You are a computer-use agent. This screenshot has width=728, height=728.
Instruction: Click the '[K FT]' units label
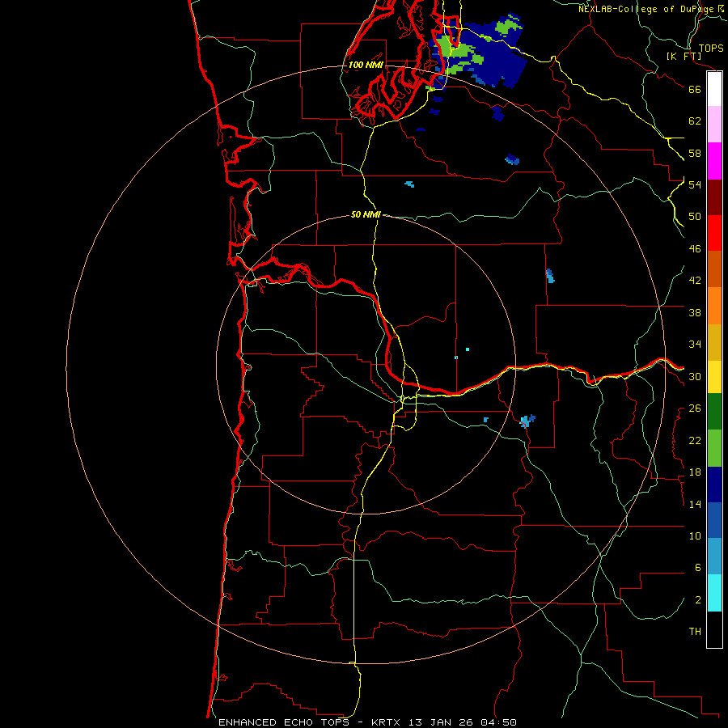pyautogui.click(x=684, y=57)
